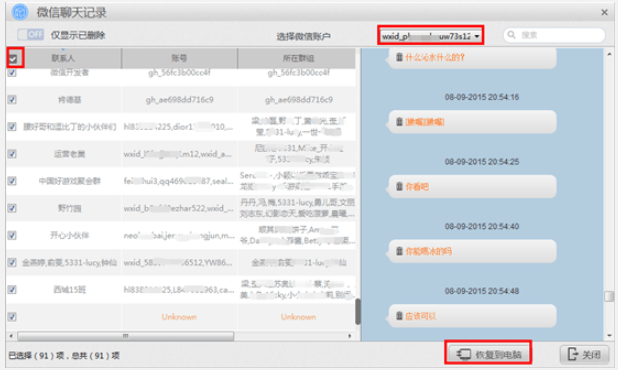Click the orange Unknown in 账号 column
Image resolution: width=618 pixels, height=370 pixels.
[x=179, y=317]
